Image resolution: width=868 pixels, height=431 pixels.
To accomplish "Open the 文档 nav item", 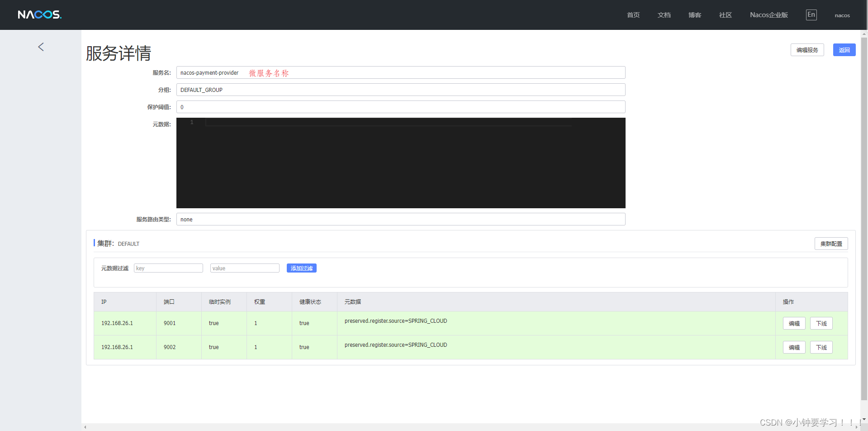I will pyautogui.click(x=664, y=15).
